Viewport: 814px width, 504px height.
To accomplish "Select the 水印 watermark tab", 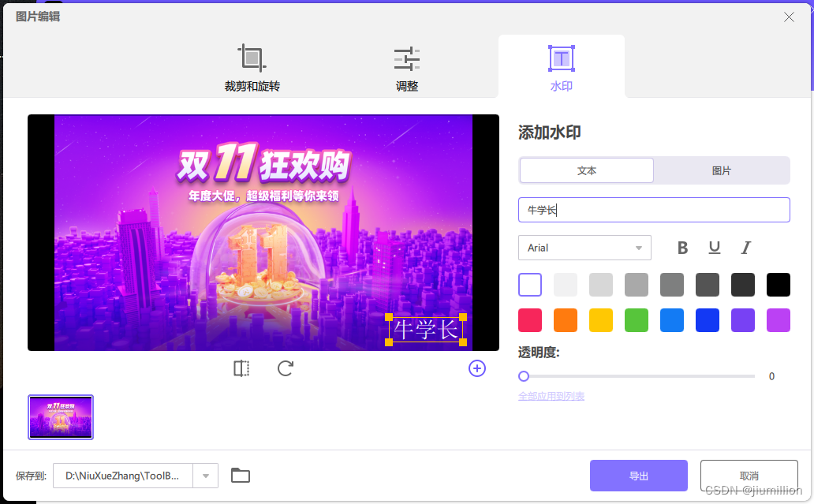I will click(561, 68).
